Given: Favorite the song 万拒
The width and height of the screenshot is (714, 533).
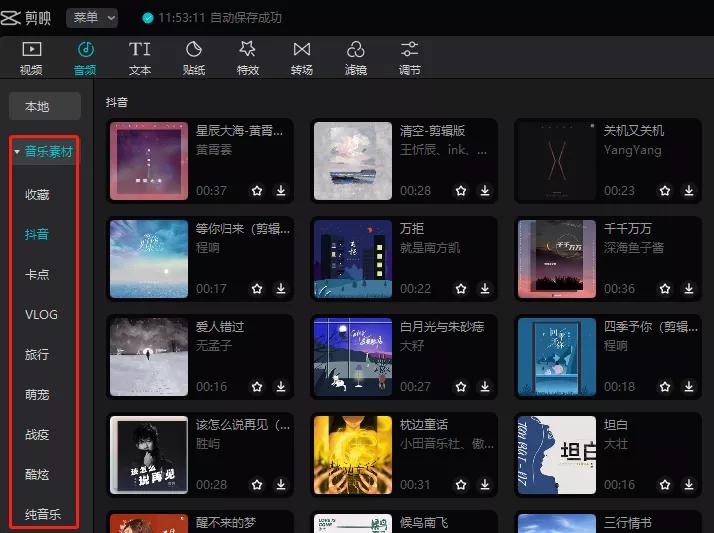Looking at the screenshot, I should 461,288.
